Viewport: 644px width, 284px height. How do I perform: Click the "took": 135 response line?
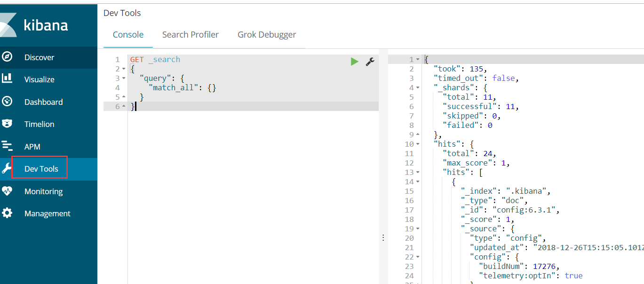tap(461, 69)
